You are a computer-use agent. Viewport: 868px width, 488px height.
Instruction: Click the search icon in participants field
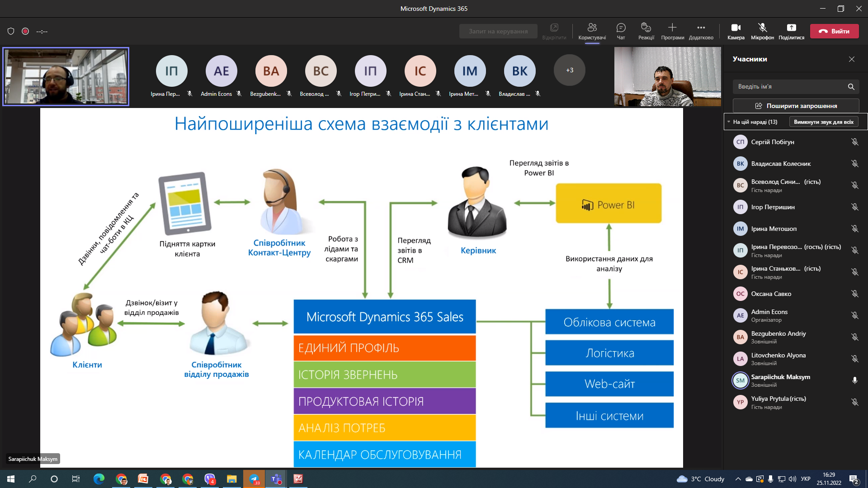click(851, 87)
